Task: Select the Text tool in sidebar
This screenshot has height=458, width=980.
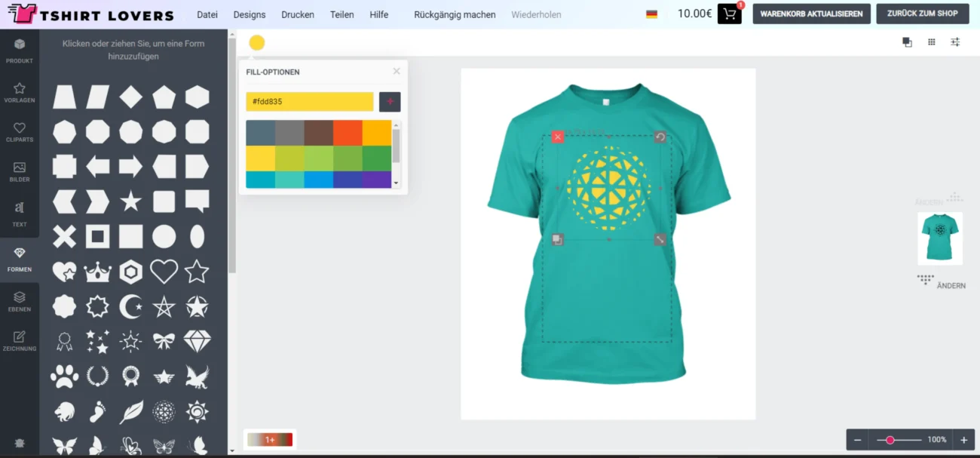Action: [20, 214]
